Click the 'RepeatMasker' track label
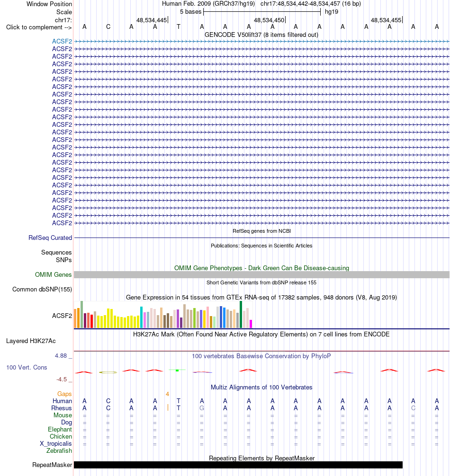This screenshot has width=450, height=476. pos(52,465)
